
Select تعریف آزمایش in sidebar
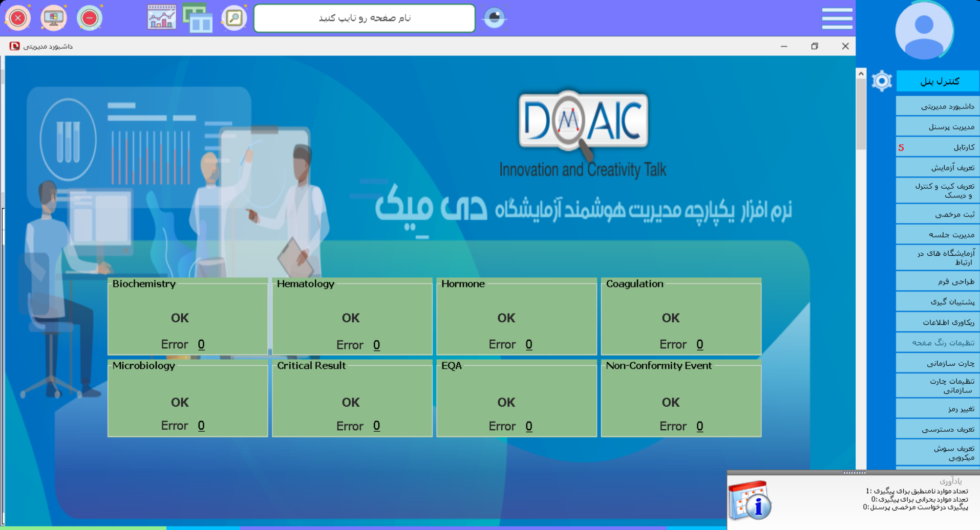[x=938, y=167]
